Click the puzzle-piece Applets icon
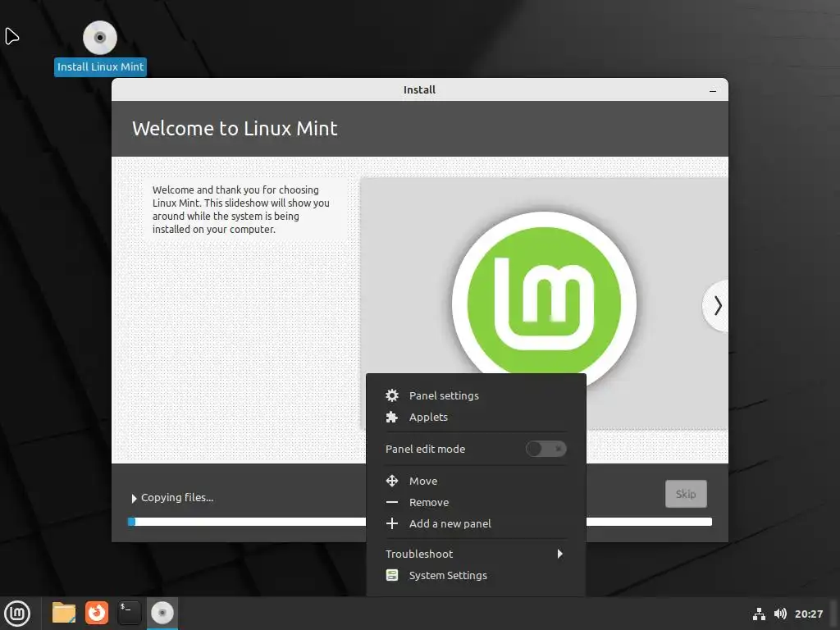Viewport: 840px width, 630px height. (x=392, y=417)
